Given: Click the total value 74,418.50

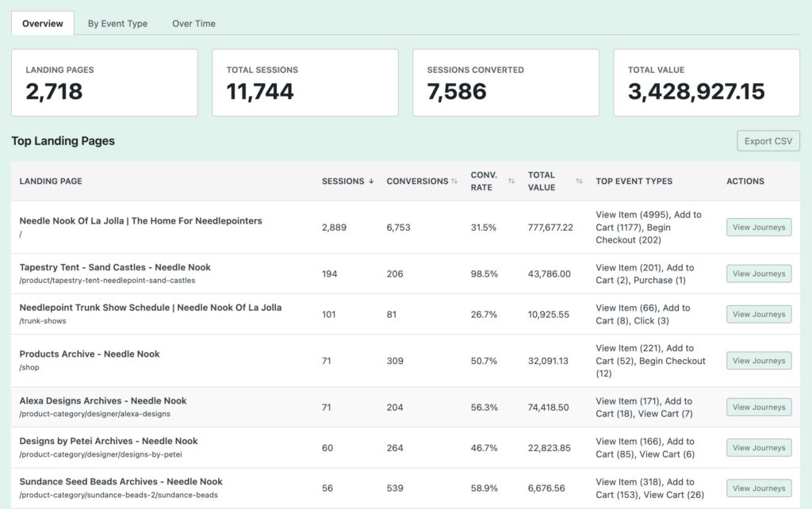Looking at the screenshot, I should (549, 408).
